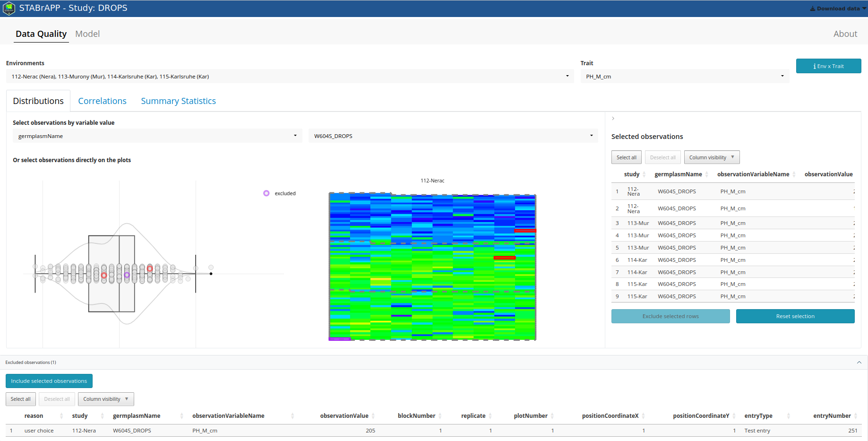Sort excluded table by blockNumber column
This screenshot has height=441, width=868.
click(420, 416)
